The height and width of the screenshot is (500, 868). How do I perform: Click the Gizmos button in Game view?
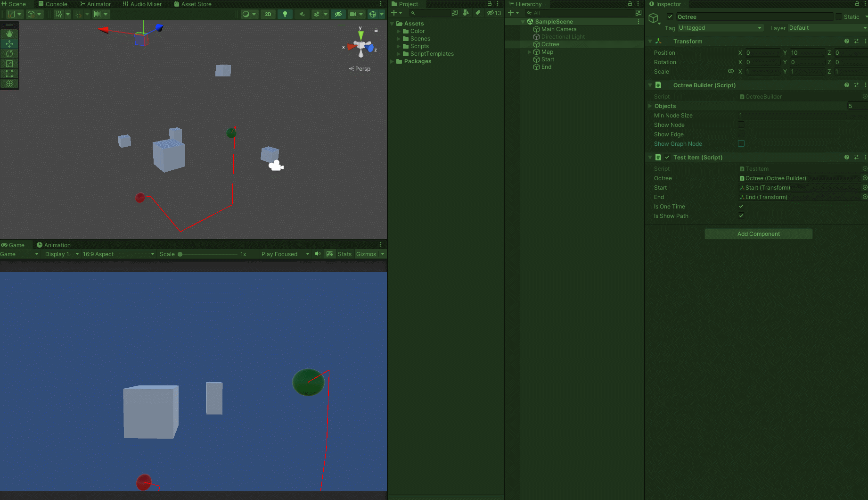tap(366, 254)
